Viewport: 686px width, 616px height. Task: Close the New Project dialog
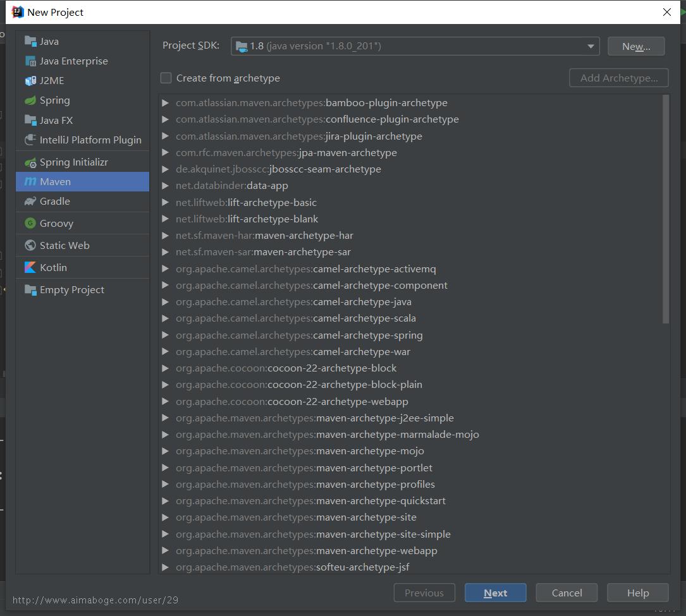pos(667,12)
